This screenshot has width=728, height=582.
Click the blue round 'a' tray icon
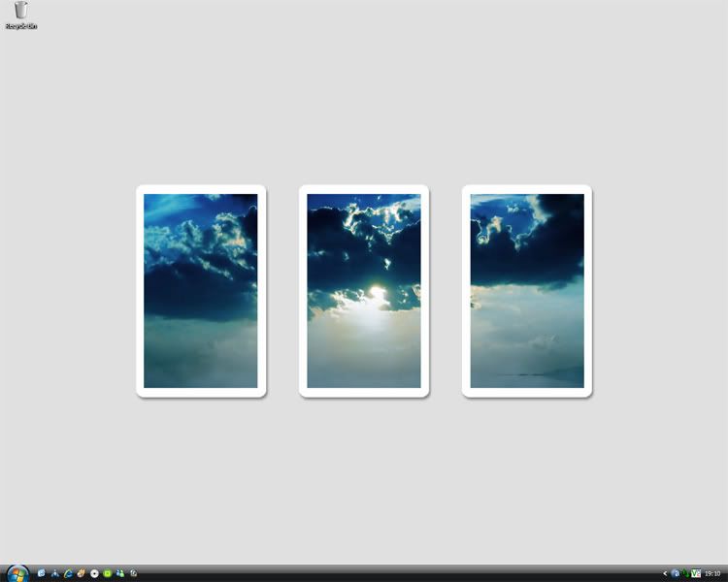(x=676, y=573)
